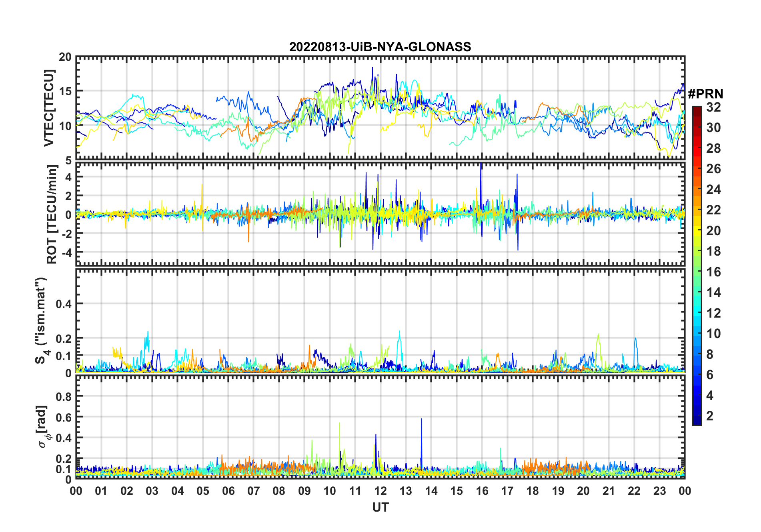
Task: Select hour 19 on the UT axis
Action: click(558, 491)
